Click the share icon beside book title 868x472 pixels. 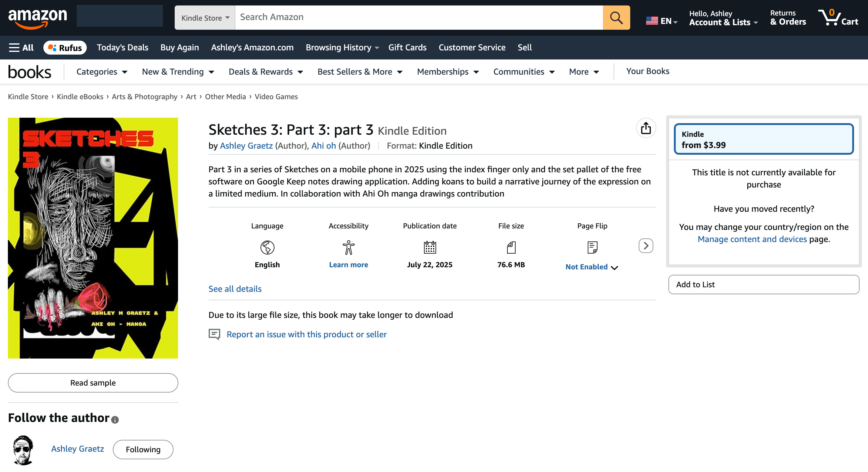645,128
